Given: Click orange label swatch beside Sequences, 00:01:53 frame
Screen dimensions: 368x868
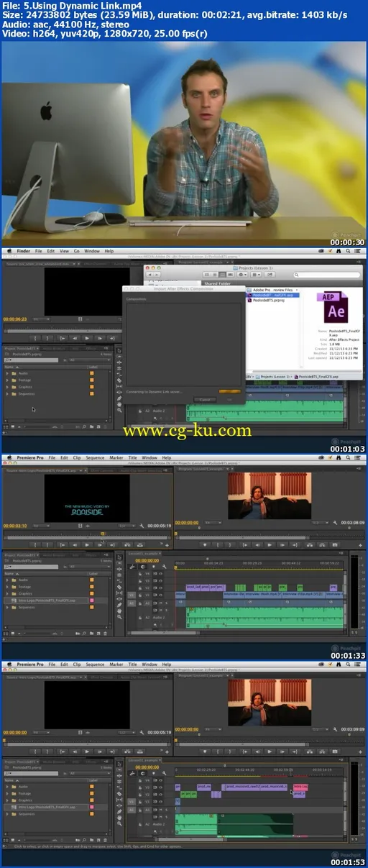Looking at the screenshot, I should pos(92,814).
